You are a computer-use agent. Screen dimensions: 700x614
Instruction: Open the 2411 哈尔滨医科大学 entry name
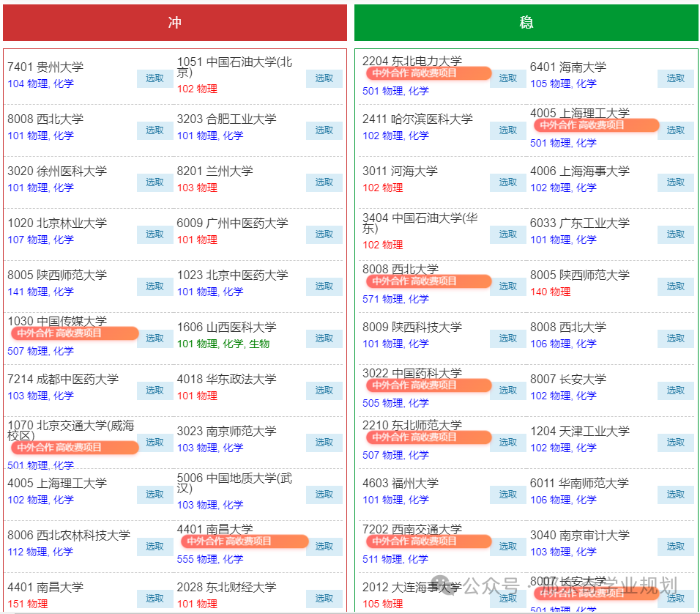[417, 119]
